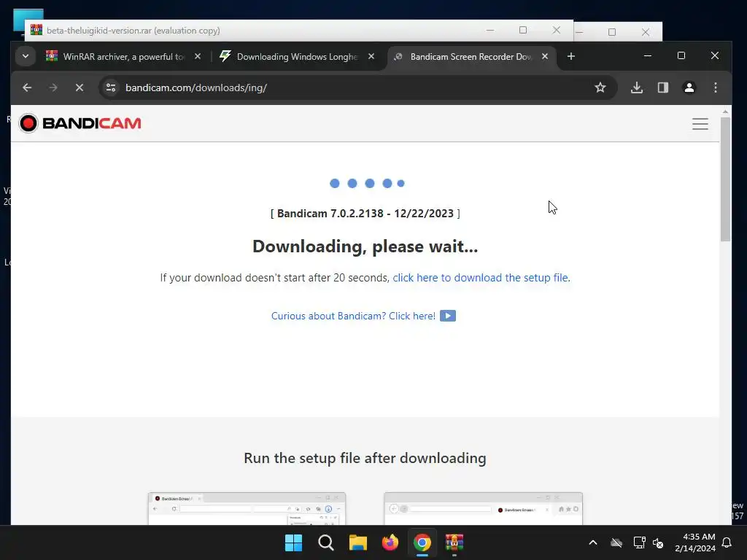Bookmark this page with the star icon
This screenshot has height=560, width=747.
pos(600,87)
